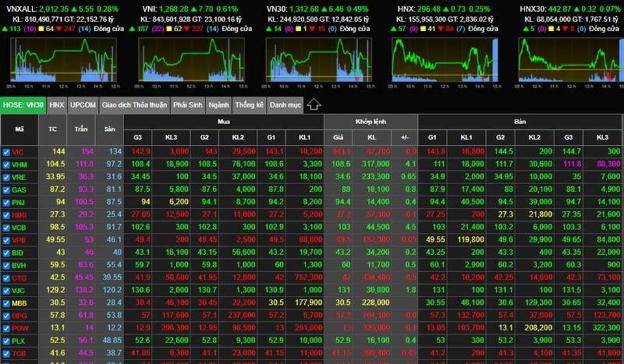The width and height of the screenshot is (624, 364).
Task: Uncheck the VCB row checkbox
Action: tap(6, 227)
